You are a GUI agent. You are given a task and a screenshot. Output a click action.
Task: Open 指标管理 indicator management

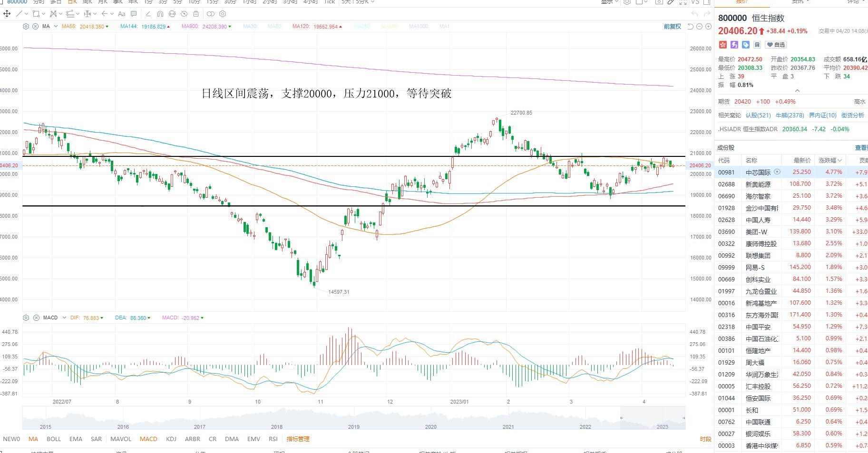coord(298,439)
